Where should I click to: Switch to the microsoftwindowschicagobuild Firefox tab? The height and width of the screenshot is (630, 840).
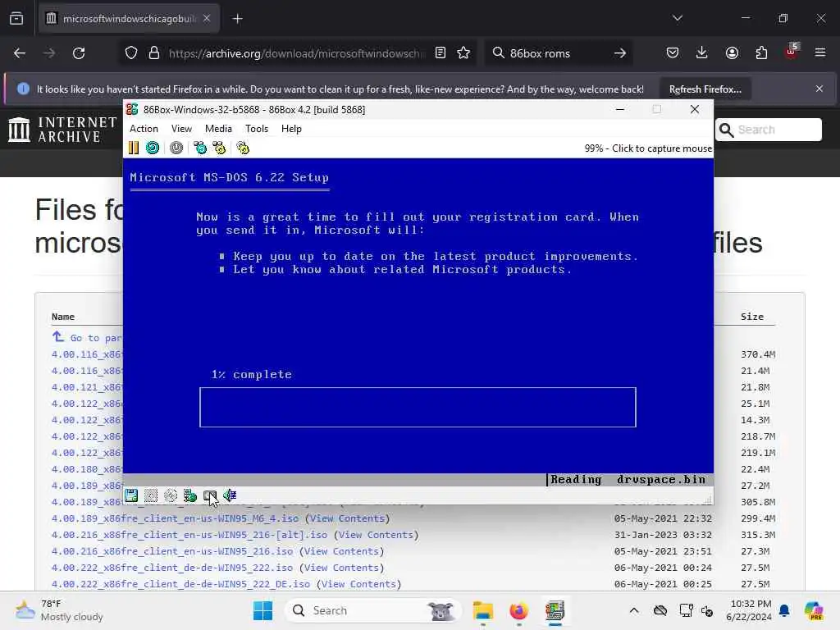coord(129,19)
